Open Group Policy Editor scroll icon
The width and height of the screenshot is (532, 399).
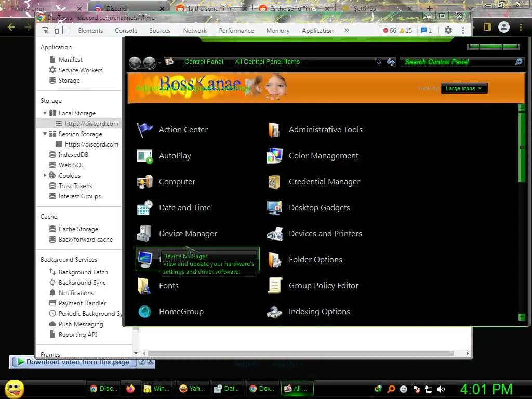click(274, 286)
